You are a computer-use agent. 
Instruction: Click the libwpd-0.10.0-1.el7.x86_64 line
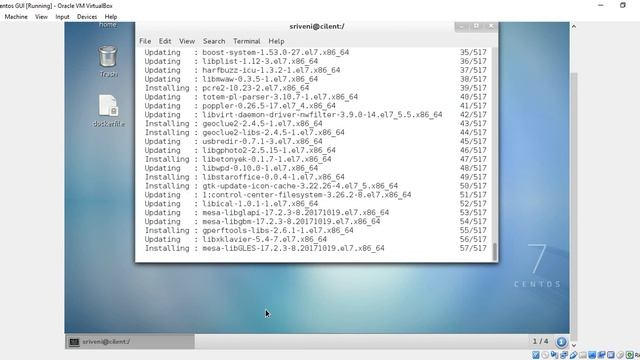pos(316,168)
